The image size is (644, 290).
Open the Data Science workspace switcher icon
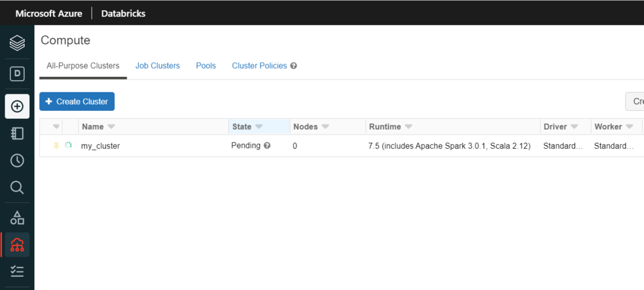17,73
